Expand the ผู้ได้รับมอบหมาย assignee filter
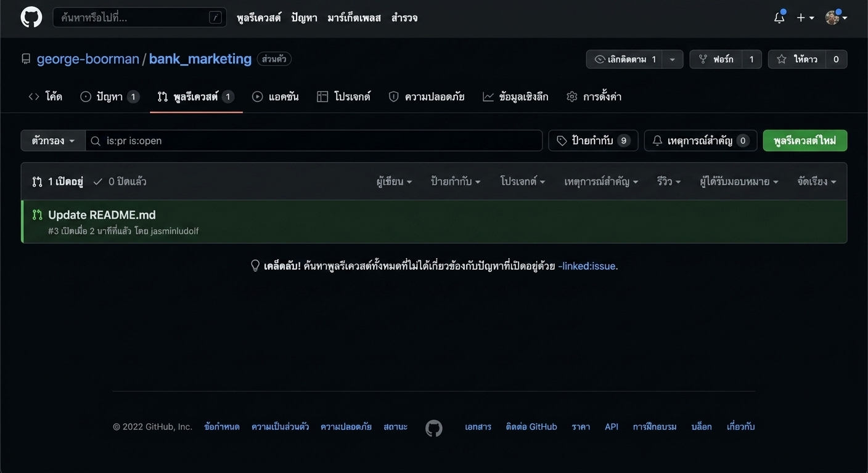Image resolution: width=868 pixels, height=473 pixels. click(739, 182)
